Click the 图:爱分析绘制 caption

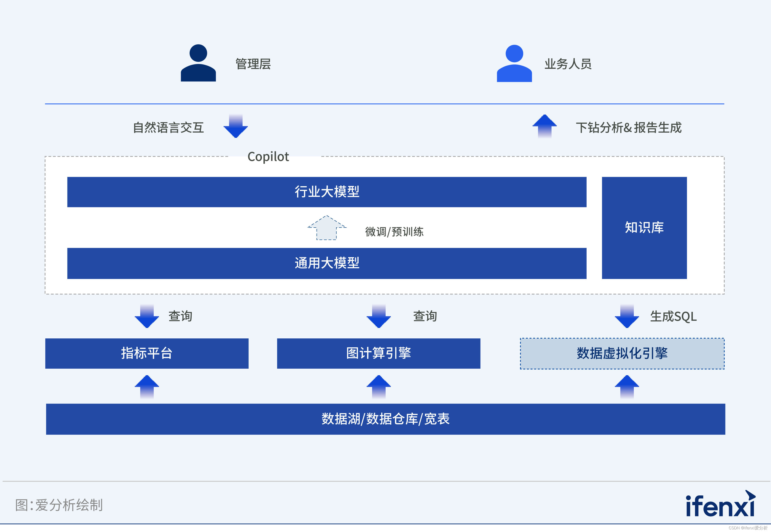point(59,505)
